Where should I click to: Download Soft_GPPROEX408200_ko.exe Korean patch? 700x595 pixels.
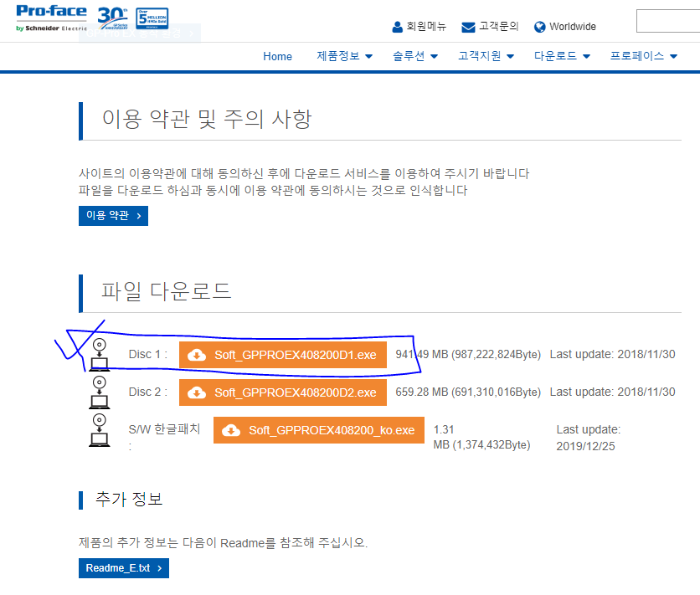click(x=319, y=430)
